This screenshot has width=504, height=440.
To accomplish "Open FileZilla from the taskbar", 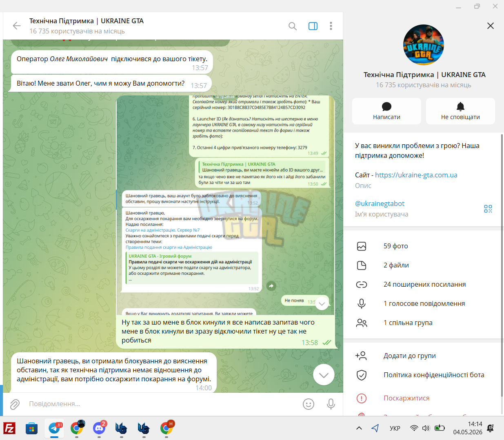I will click(9, 428).
